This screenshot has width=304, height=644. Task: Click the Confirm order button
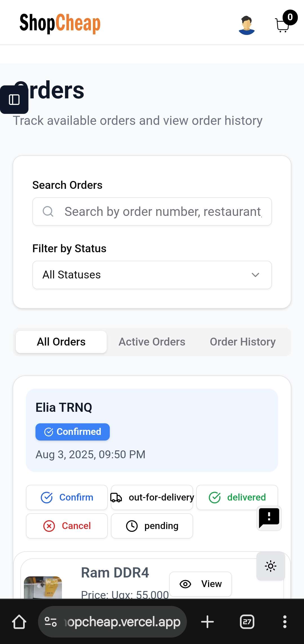pos(67,497)
